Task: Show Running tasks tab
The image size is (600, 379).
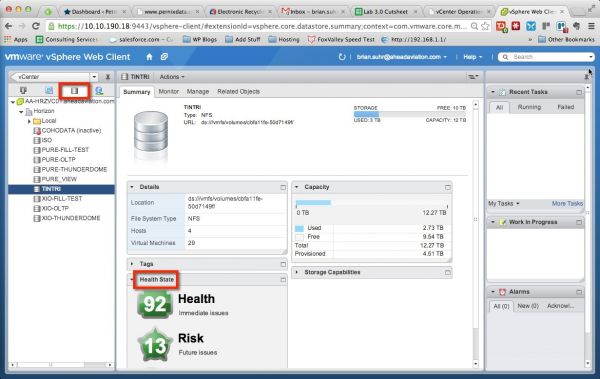Action: tap(529, 107)
